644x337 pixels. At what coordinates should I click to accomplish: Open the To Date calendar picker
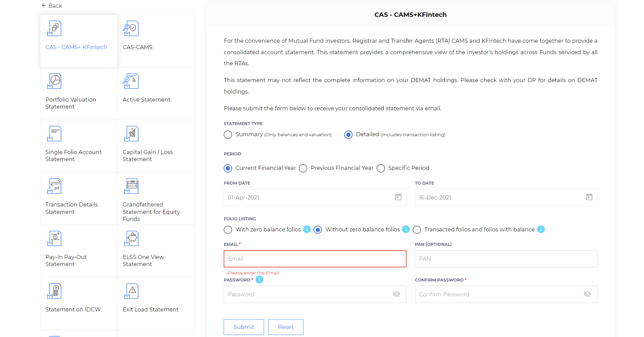(x=589, y=197)
